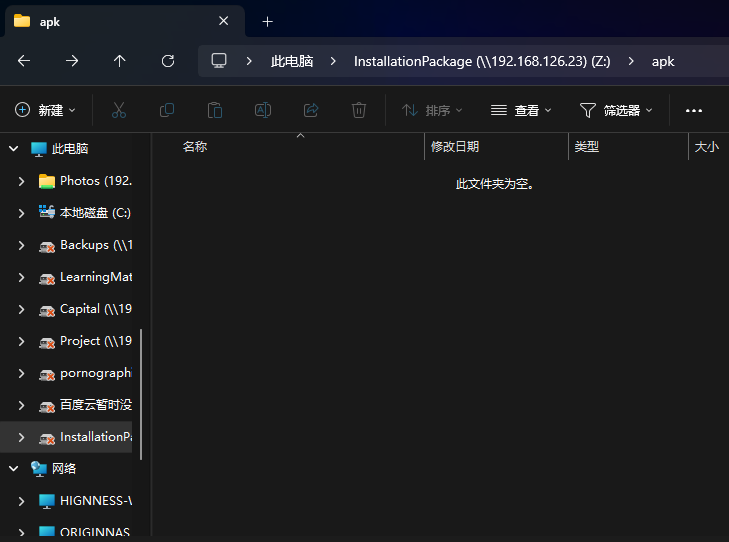Open the Project network drive
Viewport: 729px width, 542px height.
point(96,341)
